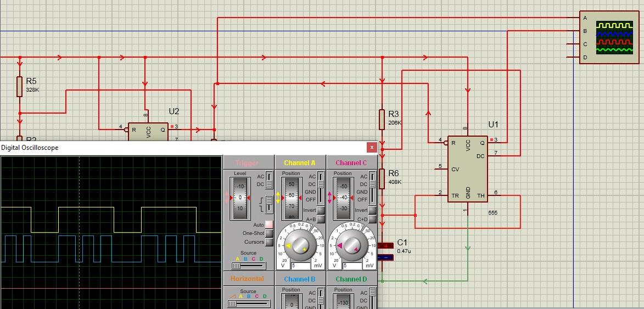644x309 pixels.
Task: Click Channel A coupling slider (AC/DC/GND/OFF)
Action: click(321, 188)
